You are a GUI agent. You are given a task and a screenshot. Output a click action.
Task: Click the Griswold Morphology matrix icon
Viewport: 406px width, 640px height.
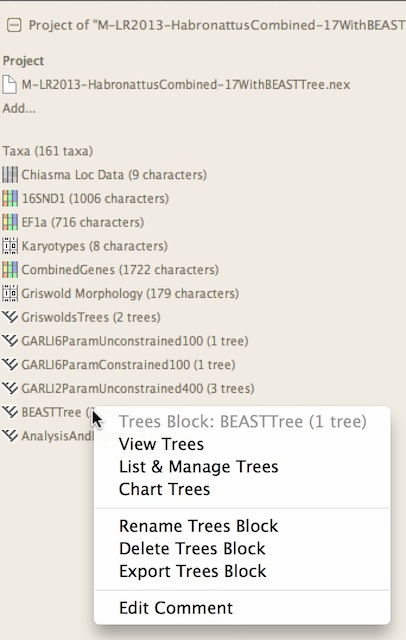coord(10,293)
